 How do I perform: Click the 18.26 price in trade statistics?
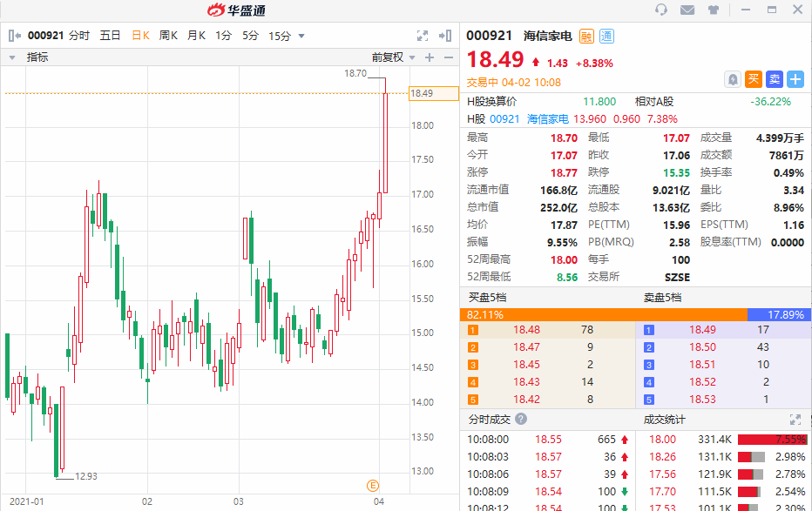662,457
